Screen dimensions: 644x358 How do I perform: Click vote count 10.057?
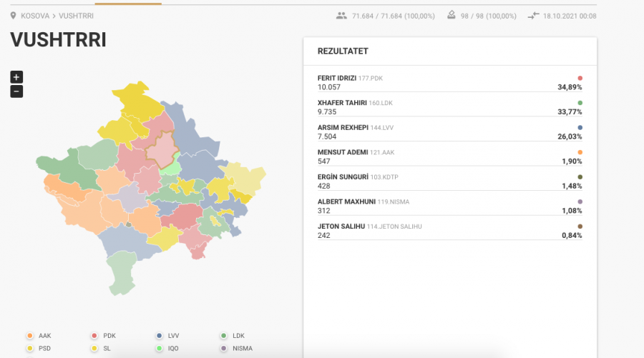pos(329,87)
